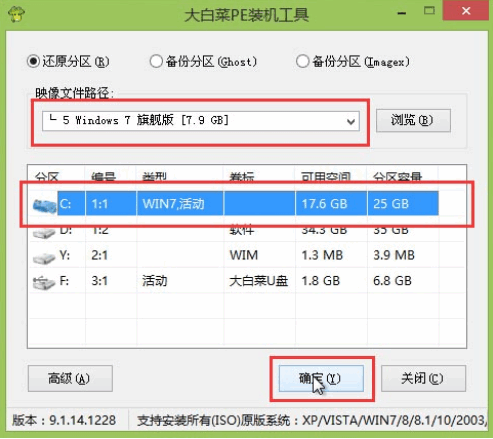Click the 可用空间 column header
Viewport: 493px width, 439px height.
326,177
